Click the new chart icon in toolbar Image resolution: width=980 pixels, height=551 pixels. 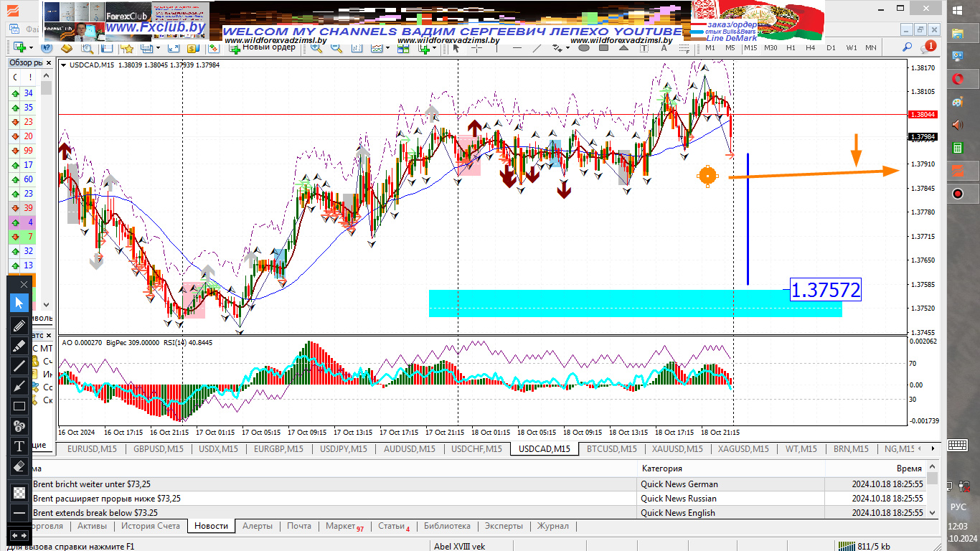[19, 48]
